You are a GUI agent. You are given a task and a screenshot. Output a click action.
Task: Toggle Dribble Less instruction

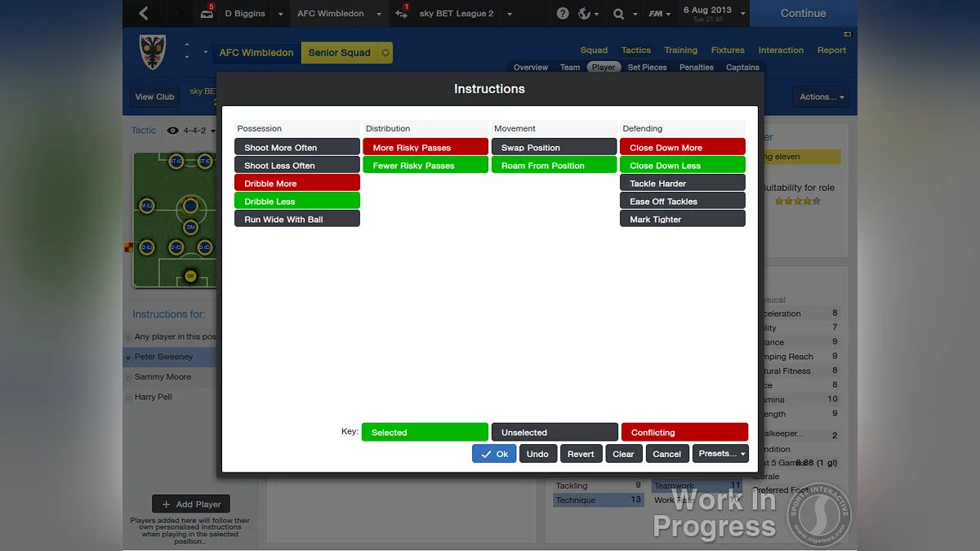[x=297, y=201]
